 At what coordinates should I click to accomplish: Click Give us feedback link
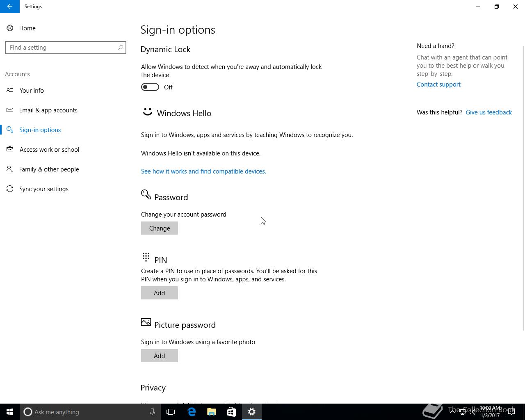488,112
